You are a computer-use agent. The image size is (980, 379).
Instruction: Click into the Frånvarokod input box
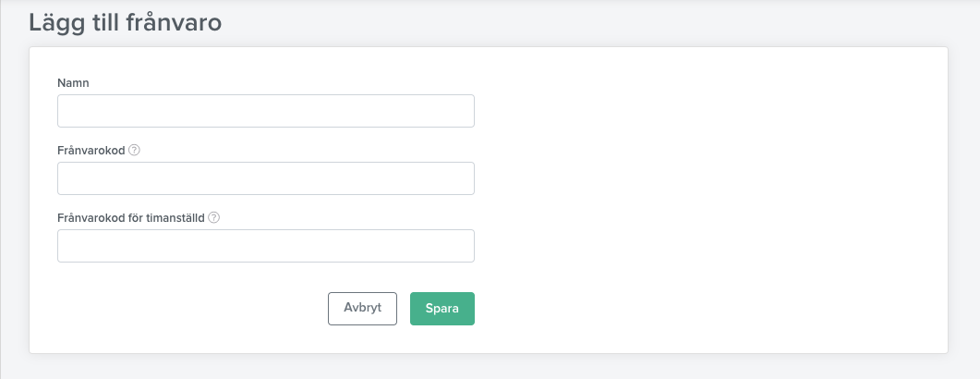pyautogui.click(x=266, y=178)
